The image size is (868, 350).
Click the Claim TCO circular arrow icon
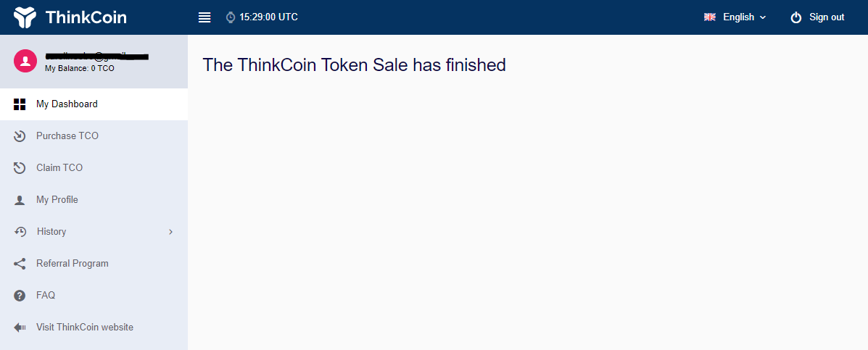[x=20, y=167]
